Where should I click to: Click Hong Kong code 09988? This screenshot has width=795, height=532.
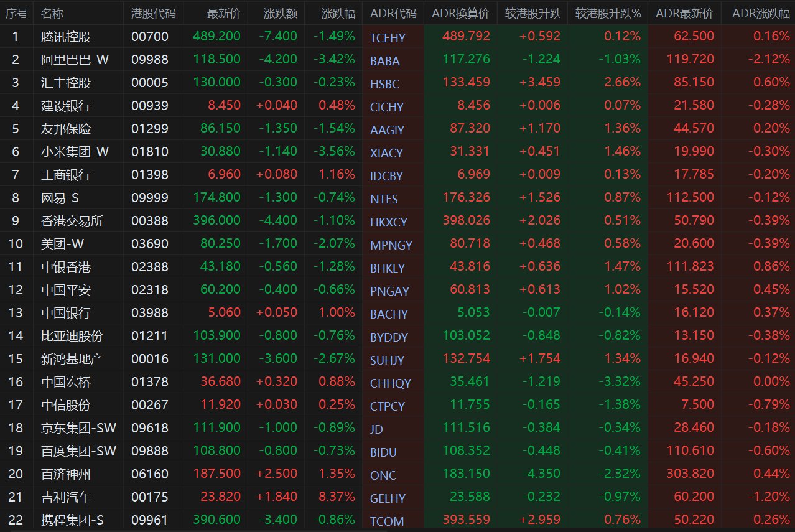pyautogui.click(x=150, y=60)
